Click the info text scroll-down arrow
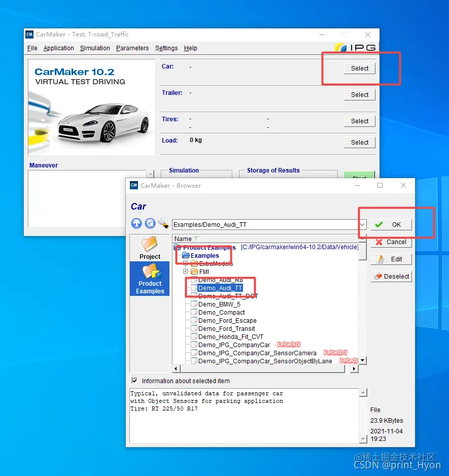The width and height of the screenshot is (449, 476). (363, 438)
